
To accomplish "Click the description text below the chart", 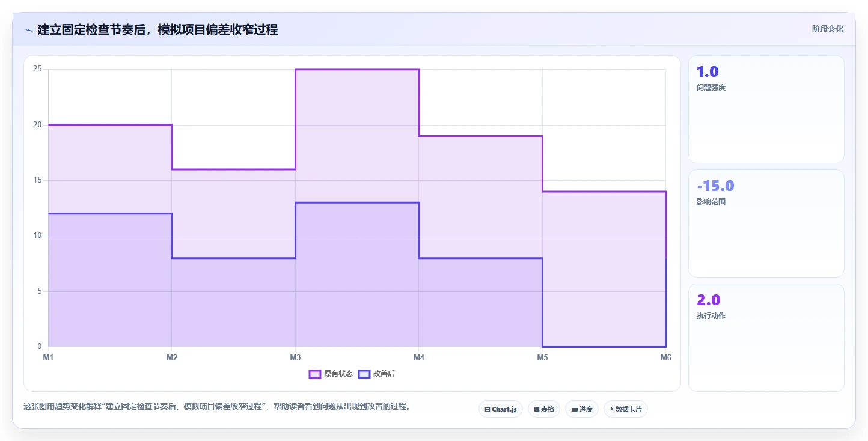I will [216, 406].
